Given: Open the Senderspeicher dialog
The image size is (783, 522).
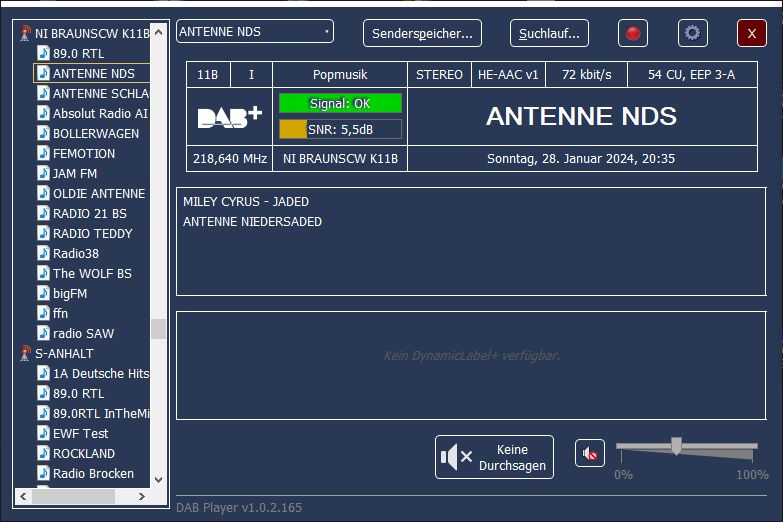Looking at the screenshot, I should point(422,33).
